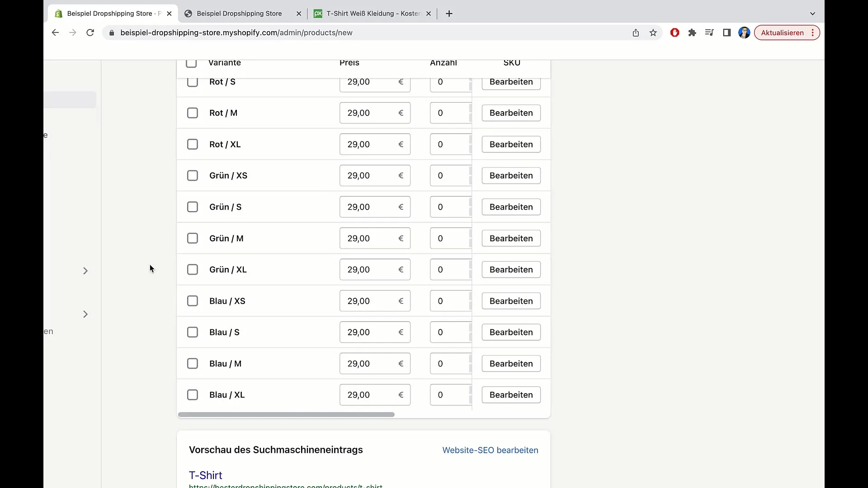
Task: Click the Anzahl field for Rot / XL
Action: (451, 144)
